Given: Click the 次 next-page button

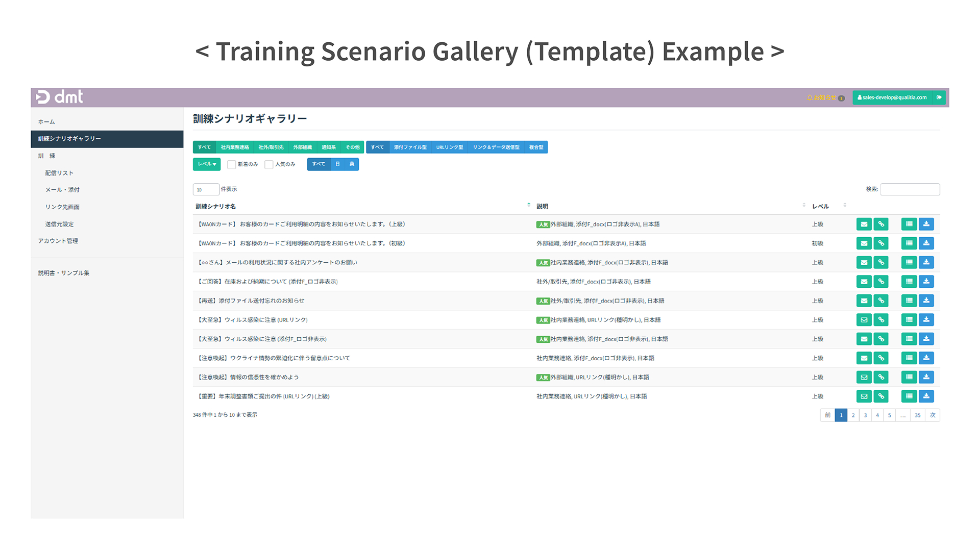Looking at the screenshot, I should coord(933,415).
